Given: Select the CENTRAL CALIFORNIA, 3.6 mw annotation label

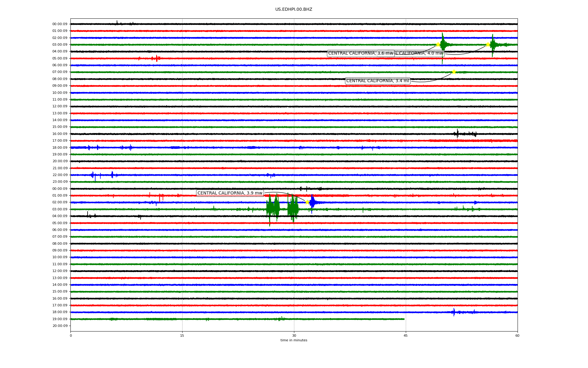Looking at the screenshot, I should coord(352,53).
